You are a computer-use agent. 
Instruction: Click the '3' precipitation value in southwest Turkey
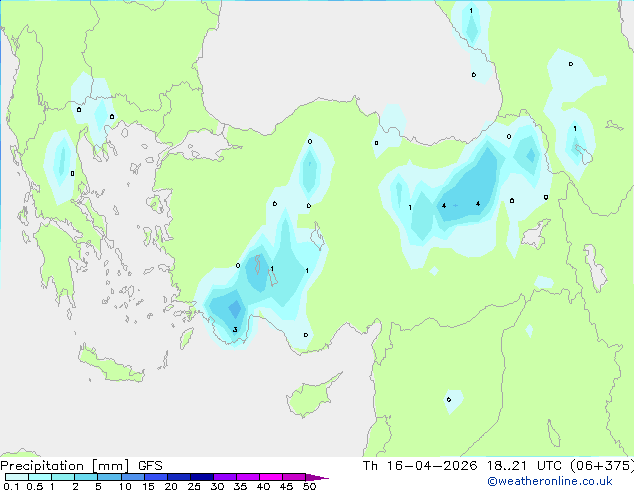(235, 330)
